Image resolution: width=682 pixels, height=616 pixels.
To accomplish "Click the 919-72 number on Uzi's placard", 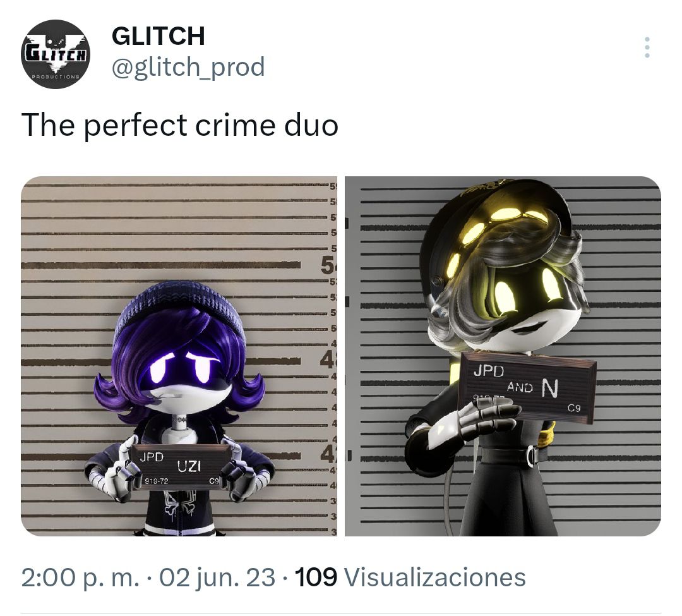I will click(157, 481).
